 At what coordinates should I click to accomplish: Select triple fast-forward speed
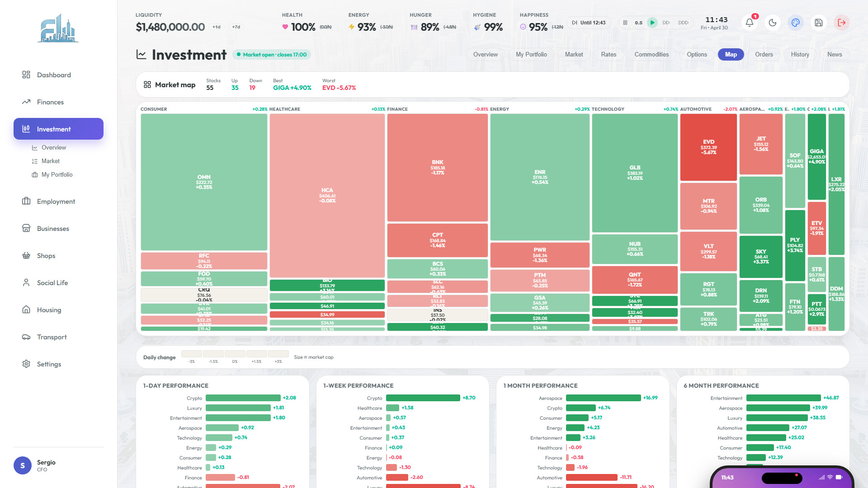click(x=684, y=23)
